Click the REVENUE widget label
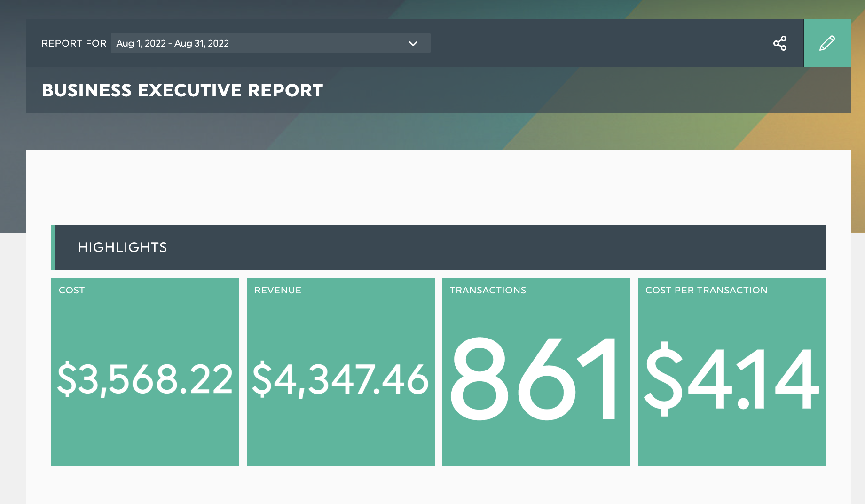865x504 pixels. (x=277, y=290)
